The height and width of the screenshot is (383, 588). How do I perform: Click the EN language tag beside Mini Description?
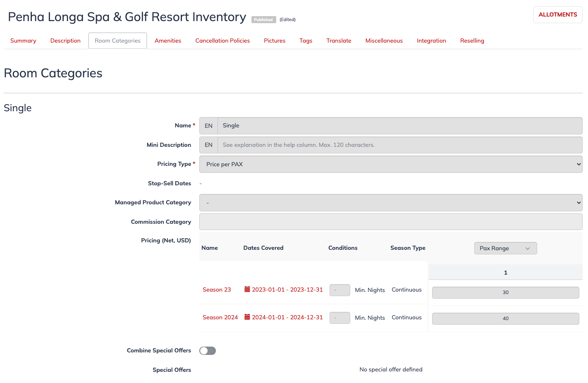point(208,145)
